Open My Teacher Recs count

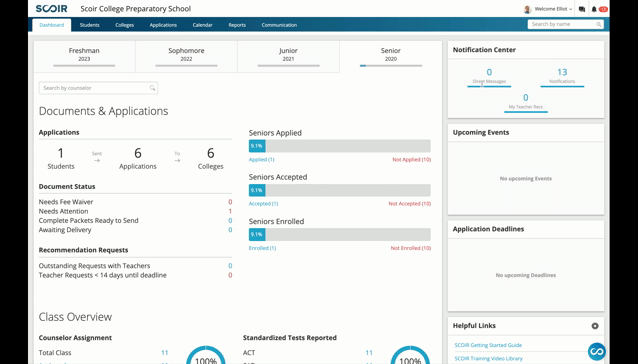[x=526, y=102]
